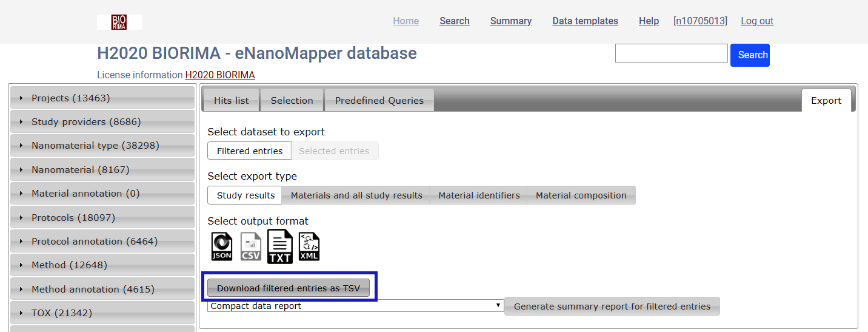
Task: Click the n10705013 username link
Action: [700, 21]
